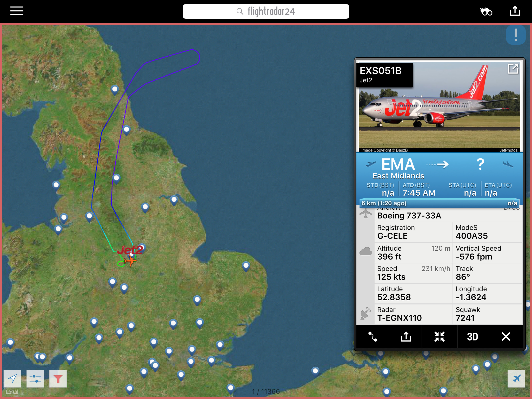Tap the flight progress bar
This screenshot has width=532, height=399.
439,203
